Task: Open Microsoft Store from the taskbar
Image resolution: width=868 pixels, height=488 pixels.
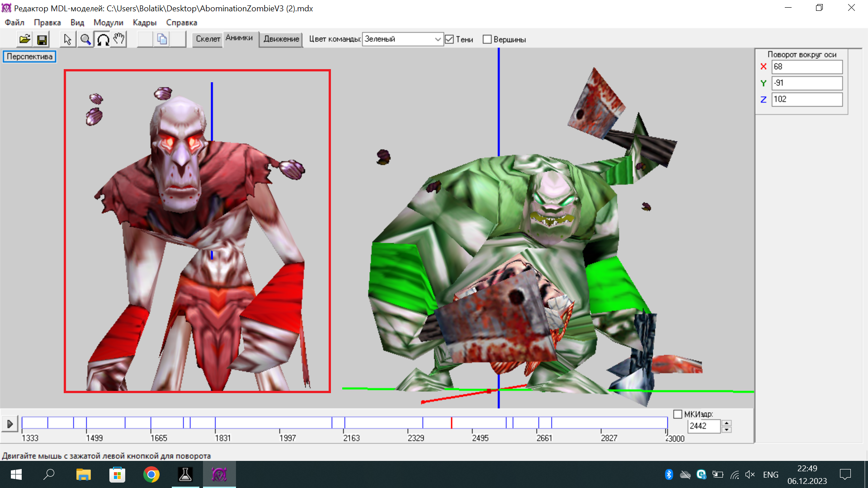Action: pos(117,474)
